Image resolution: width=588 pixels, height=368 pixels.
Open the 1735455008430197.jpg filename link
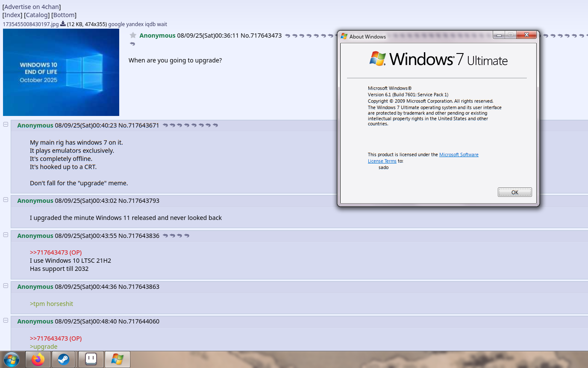tap(31, 24)
